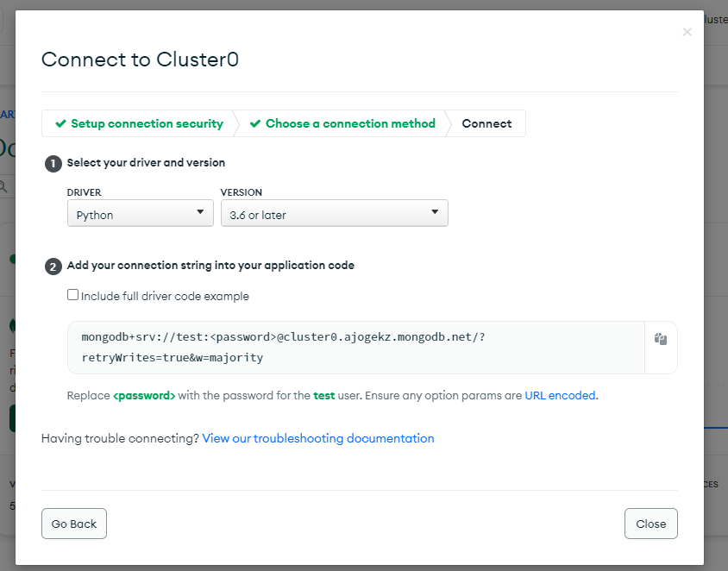The image size is (728, 571).
Task: Select the Connect step tab
Action: pos(486,123)
